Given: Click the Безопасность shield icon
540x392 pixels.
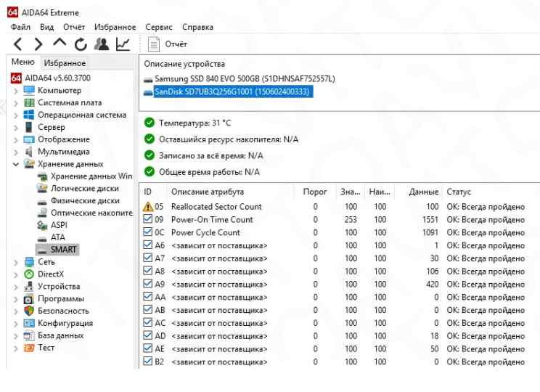Looking at the screenshot, I should (29, 311).
